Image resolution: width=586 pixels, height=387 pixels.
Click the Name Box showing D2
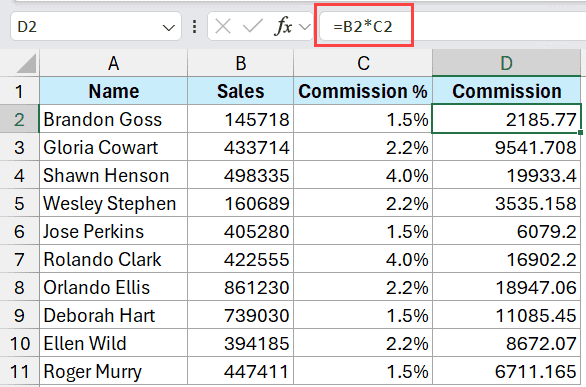[96, 27]
